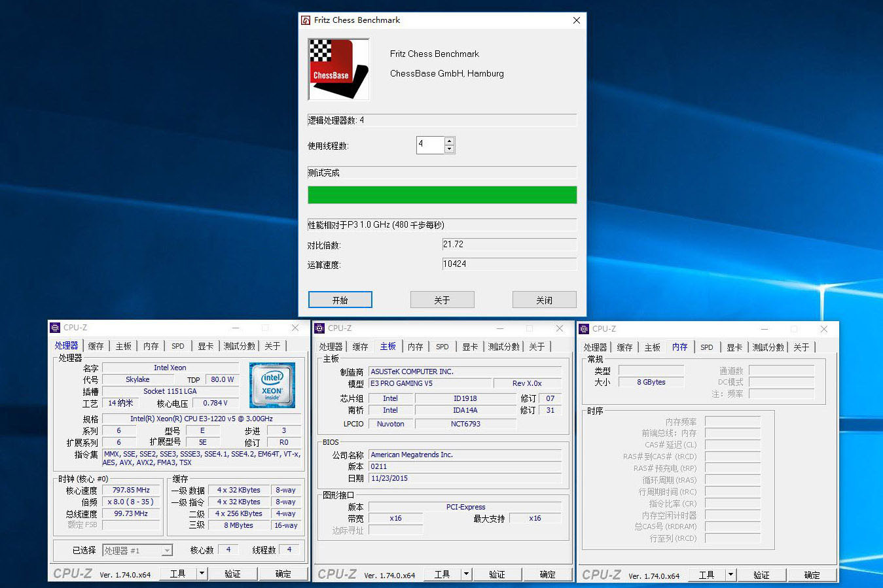This screenshot has width=883, height=588.
Task: Click 验证 button in middle CPU-Z
Action: point(497,574)
